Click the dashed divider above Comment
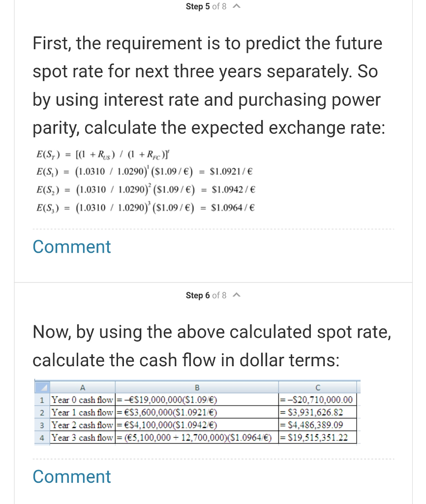 [x=213, y=228]
